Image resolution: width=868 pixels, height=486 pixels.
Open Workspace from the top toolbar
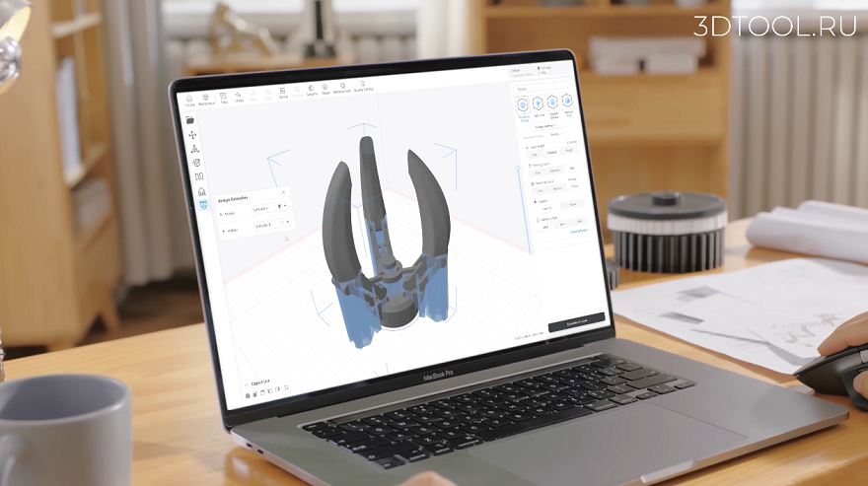206,100
